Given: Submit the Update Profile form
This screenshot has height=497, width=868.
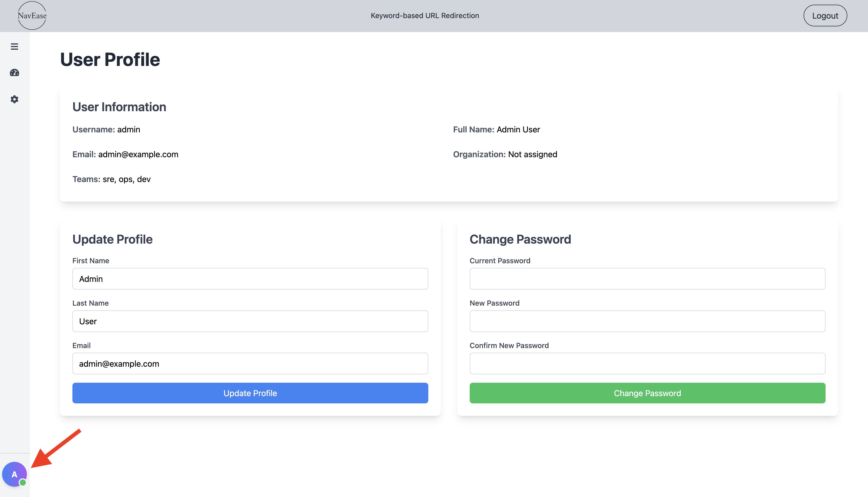Looking at the screenshot, I should 250,393.
